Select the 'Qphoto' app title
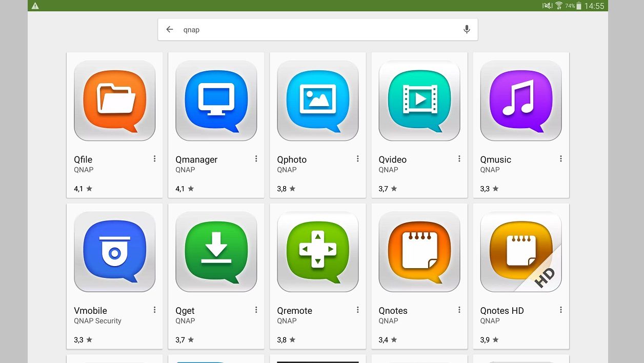 point(292,160)
